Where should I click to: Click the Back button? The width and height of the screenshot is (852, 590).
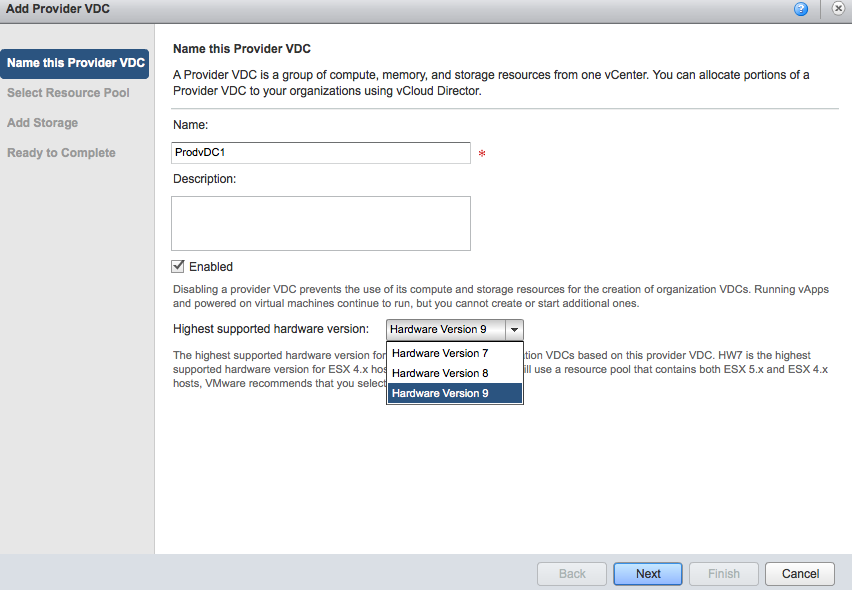(x=572, y=574)
